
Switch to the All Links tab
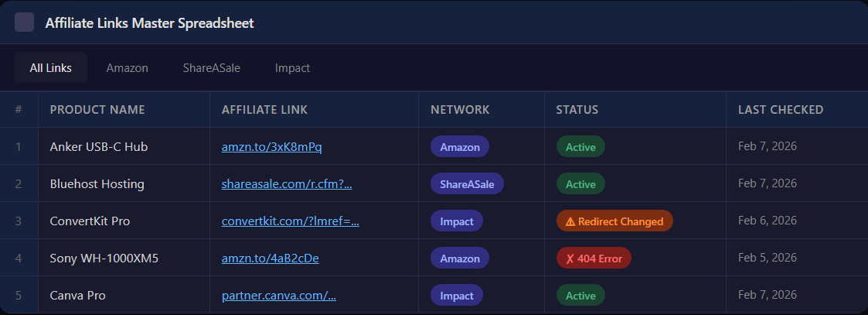tap(51, 67)
